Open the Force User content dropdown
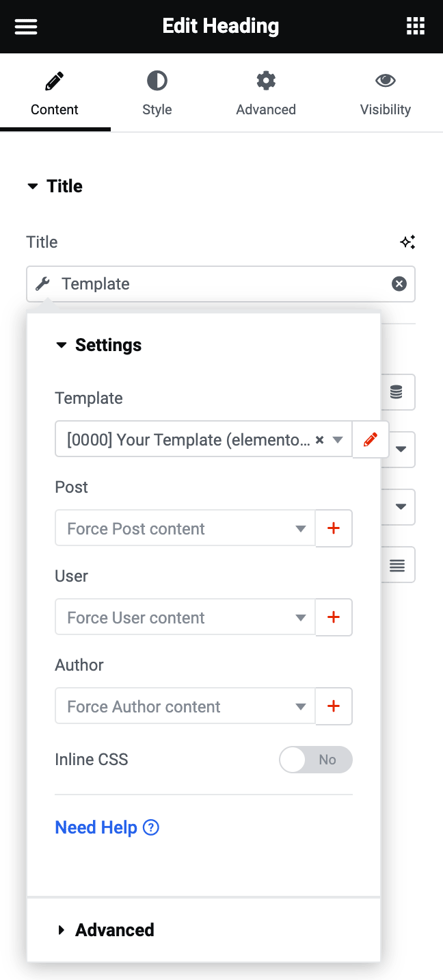The width and height of the screenshot is (443, 980). point(185,617)
